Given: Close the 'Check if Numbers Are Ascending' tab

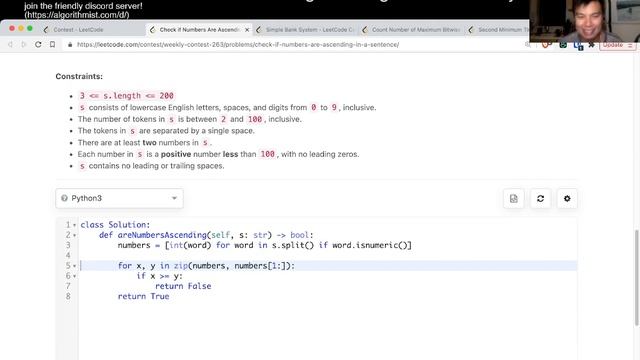Looking at the screenshot, I should click(x=247, y=30).
